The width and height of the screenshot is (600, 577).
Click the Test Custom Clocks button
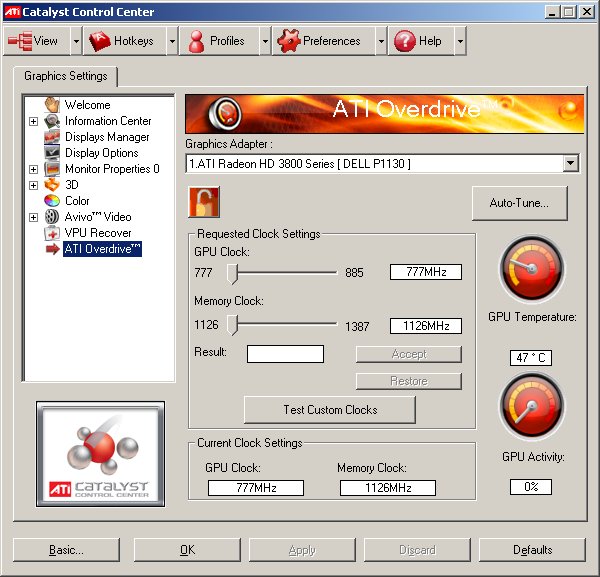point(330,410)
